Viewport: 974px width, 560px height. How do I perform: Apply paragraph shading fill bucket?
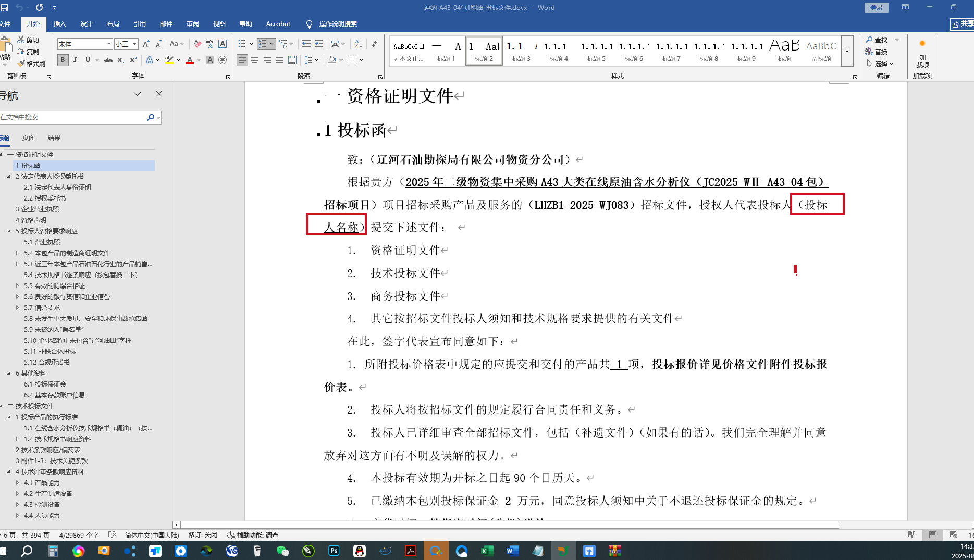tap(332, 60)
